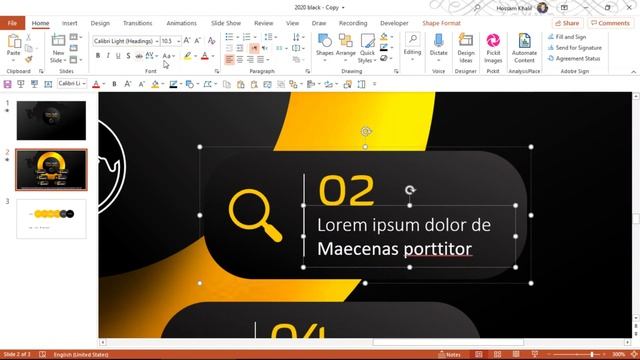Viewport: 640px width, 360px height.
Task: Start Dictate microphone
Action: pyautogui.click(x=438, y=48)
